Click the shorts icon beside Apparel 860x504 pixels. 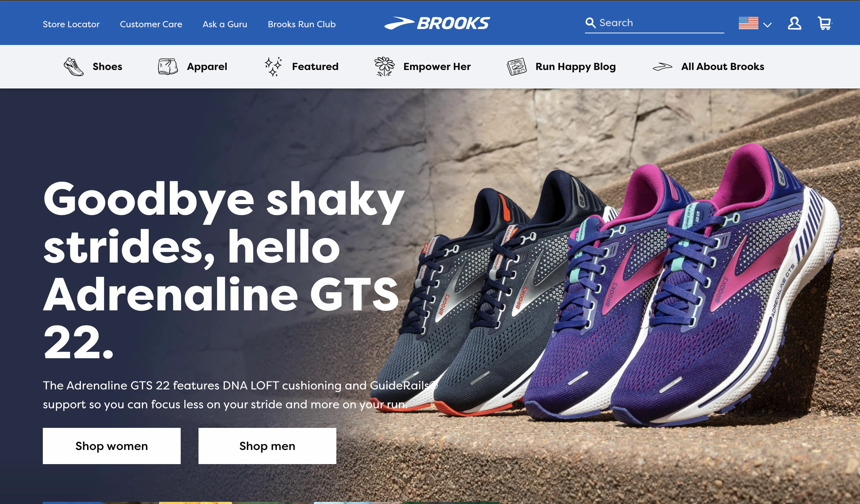coord(168,67)
